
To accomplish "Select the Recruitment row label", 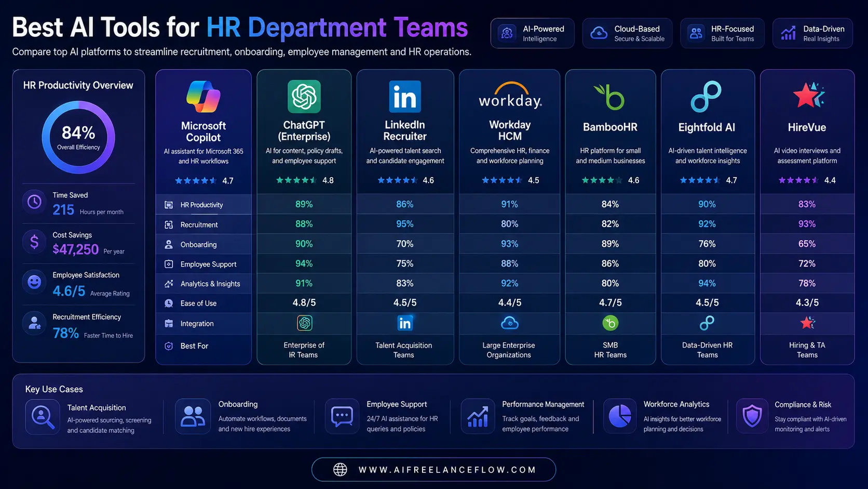I will tap(199, 224).
